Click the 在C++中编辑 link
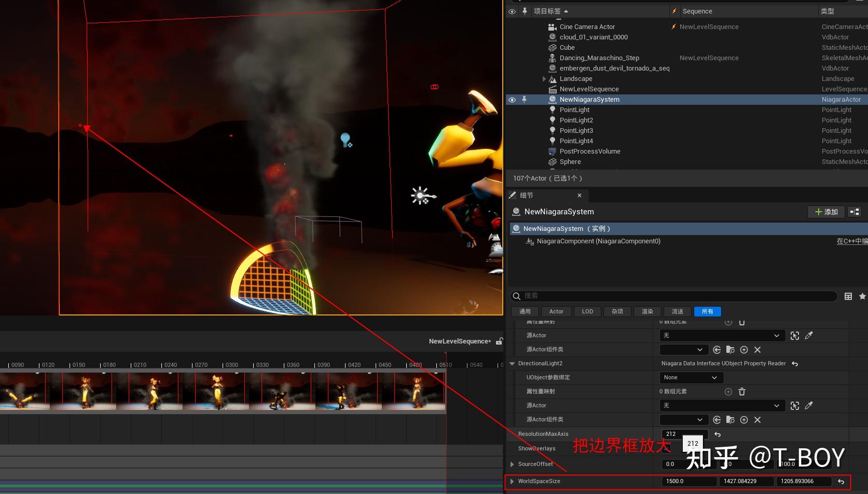The image size is (868, 494). coord(851,241)
